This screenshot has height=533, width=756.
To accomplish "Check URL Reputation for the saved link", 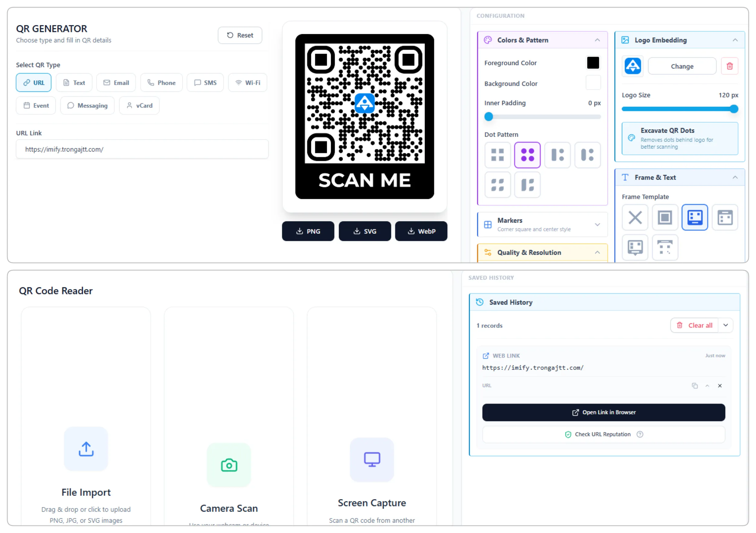I will pos(604,435).
